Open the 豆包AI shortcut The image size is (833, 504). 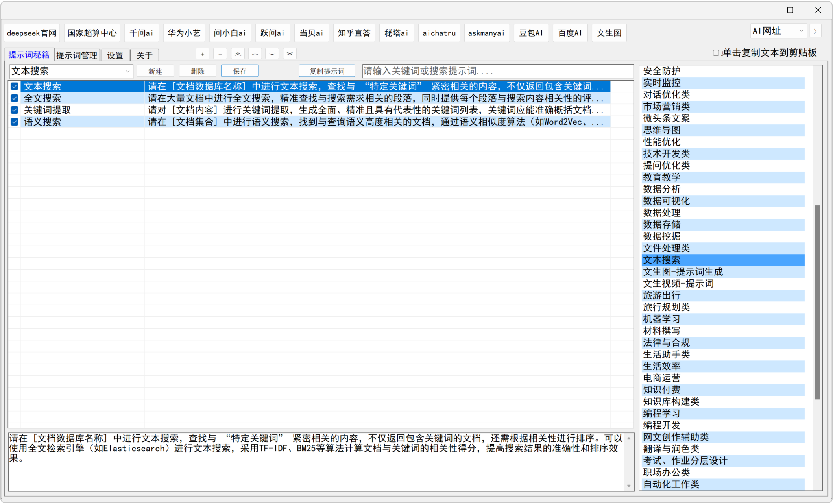point(531,33)
